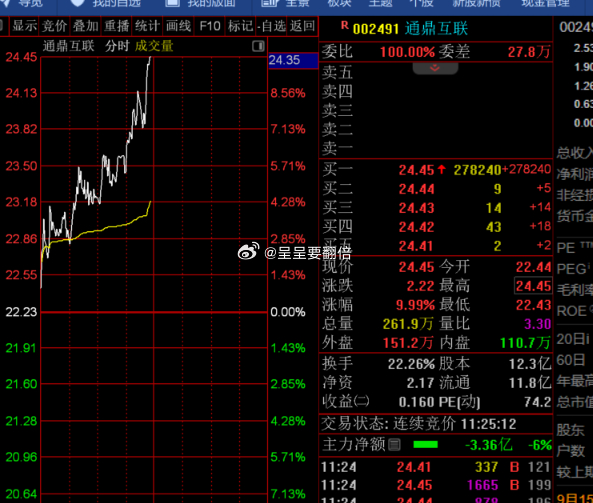Click PE(动) value 74.2
593x503 pixels.
537,402
